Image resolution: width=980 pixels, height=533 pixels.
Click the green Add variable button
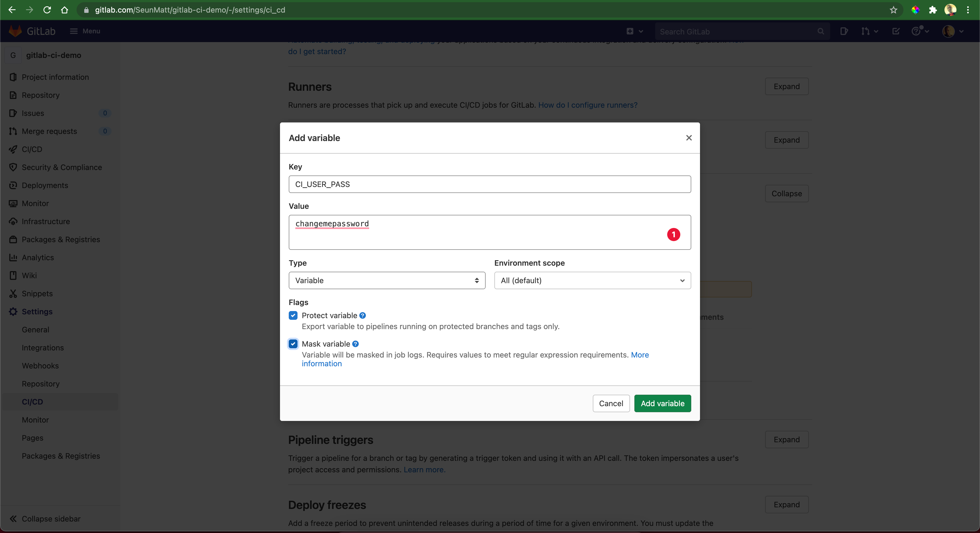(662, 403)
